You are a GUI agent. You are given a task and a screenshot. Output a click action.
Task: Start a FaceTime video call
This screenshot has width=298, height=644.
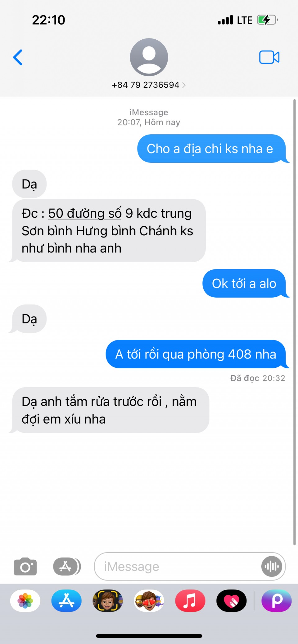[x=269, y=57]
